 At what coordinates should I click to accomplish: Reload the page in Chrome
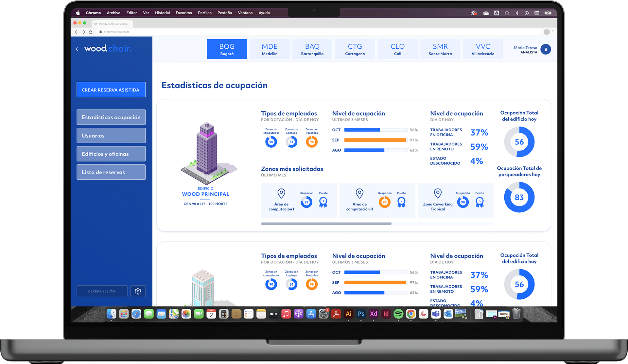point(91,32)
